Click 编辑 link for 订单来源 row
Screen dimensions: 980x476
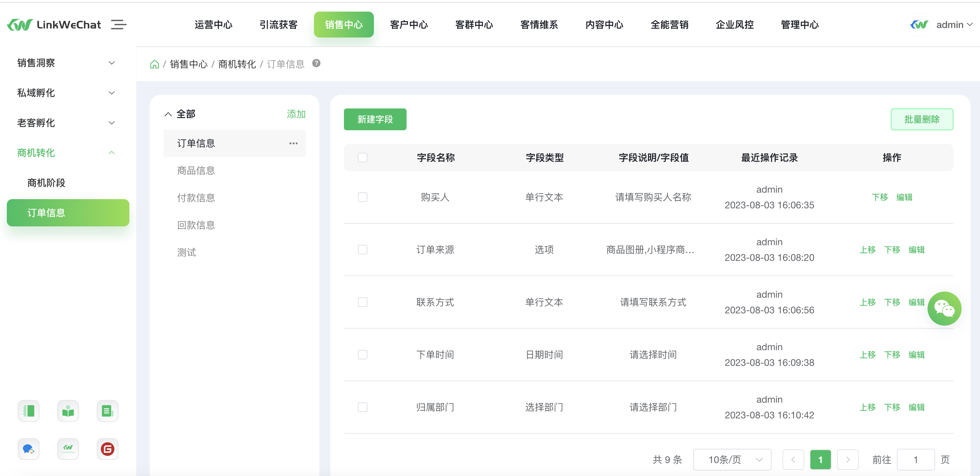916,250
